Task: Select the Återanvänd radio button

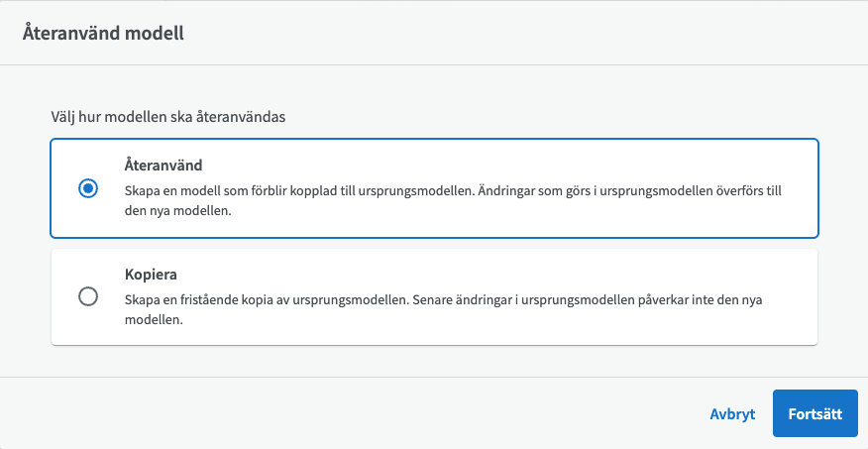Action: 88,188
